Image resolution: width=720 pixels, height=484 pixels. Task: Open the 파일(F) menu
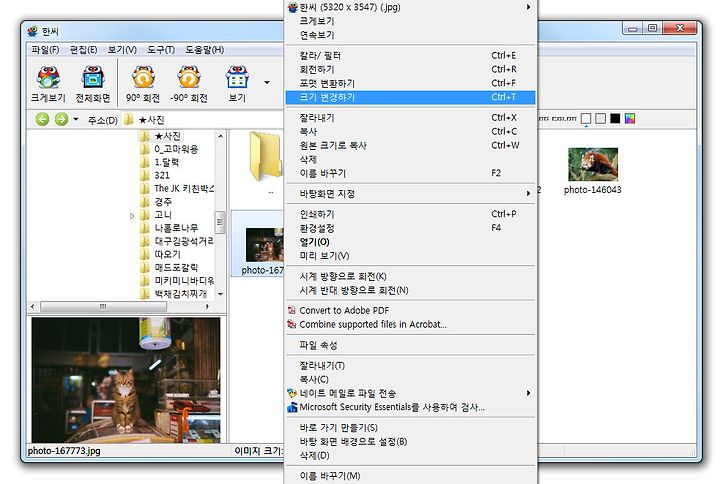(45, 50)
